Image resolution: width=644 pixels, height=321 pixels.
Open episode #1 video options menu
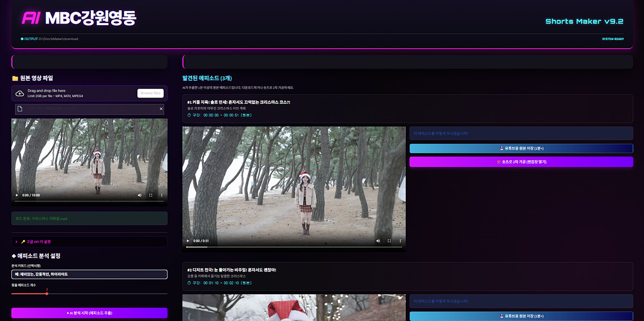400,241
